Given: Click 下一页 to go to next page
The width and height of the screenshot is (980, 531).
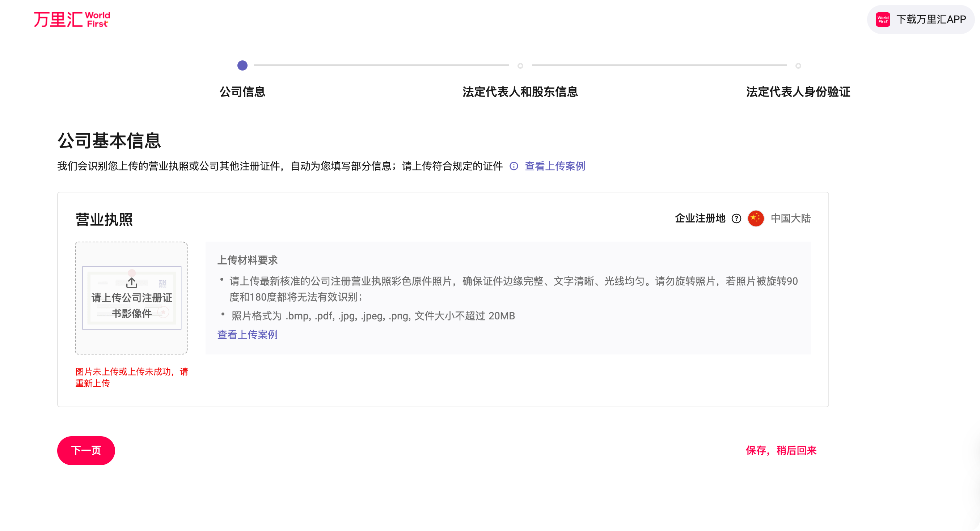Looking at the screenshot, I should click(86, 450).
